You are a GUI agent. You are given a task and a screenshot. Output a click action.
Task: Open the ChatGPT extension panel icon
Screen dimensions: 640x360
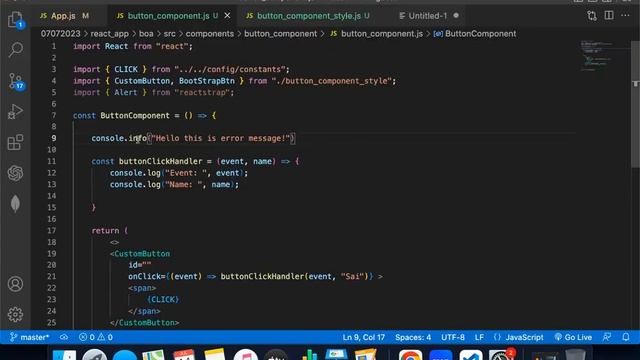(x=16, y=173)
